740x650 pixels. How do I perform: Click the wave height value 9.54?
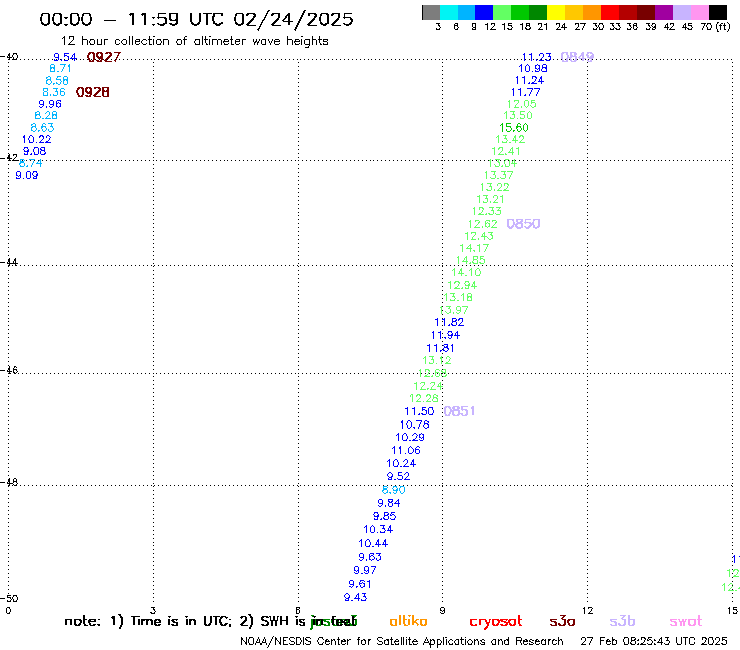(65, 57)
